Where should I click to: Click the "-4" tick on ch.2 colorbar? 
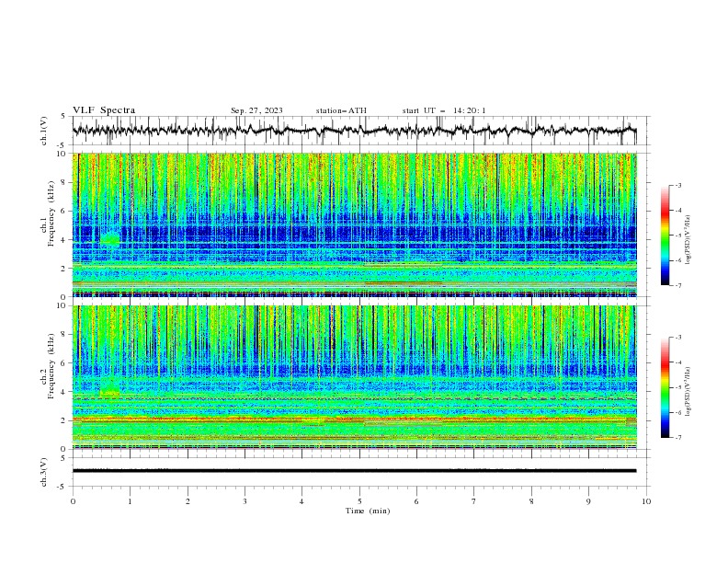(x=677, y=362)
